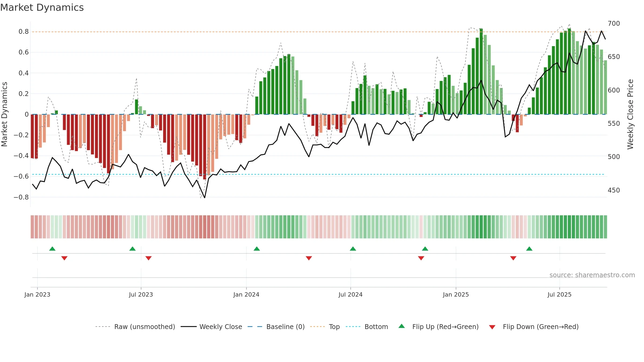Image resolution: width=644 pixels, height=362 pixels.
Task: Toggle Flip Down (Green→Red) legend entry
Action: tap(534, 327)
